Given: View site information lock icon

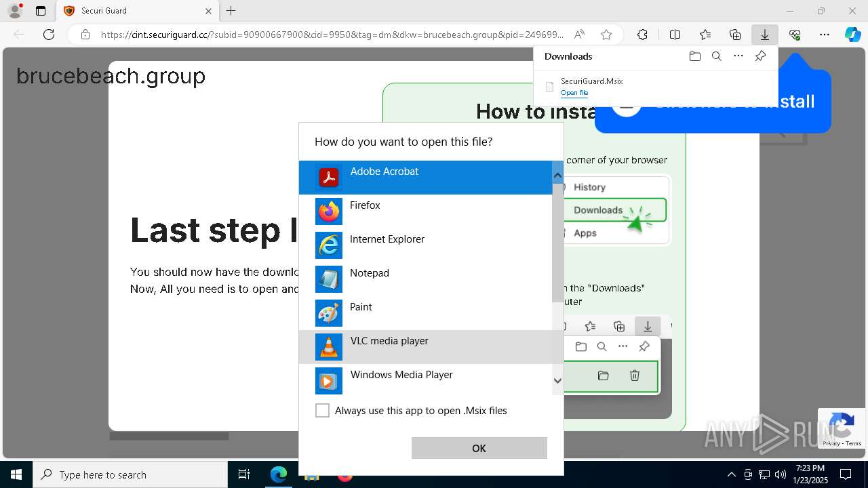Looking at the screenshot, I should pos(85,35).
